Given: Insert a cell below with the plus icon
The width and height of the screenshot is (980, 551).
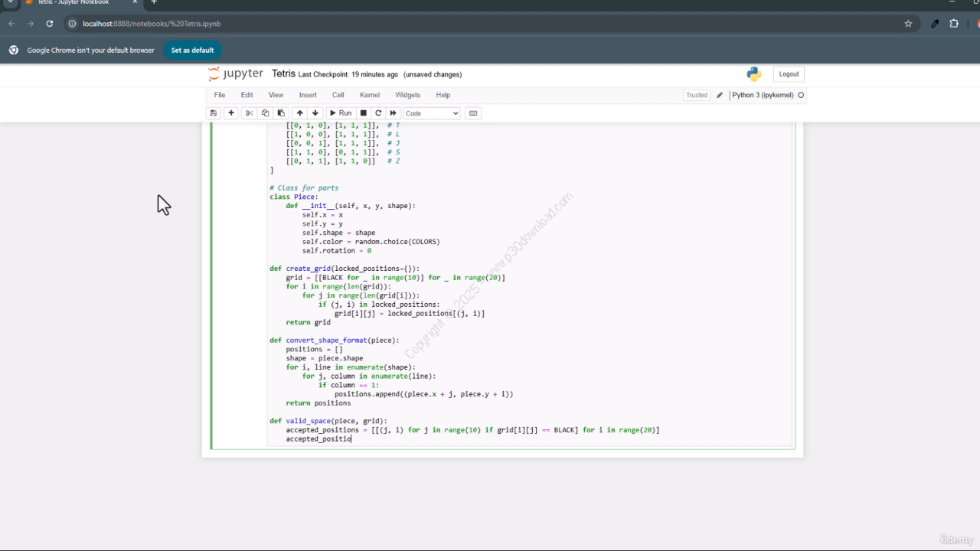Looking at the screenshot, I should pos(231,113).
